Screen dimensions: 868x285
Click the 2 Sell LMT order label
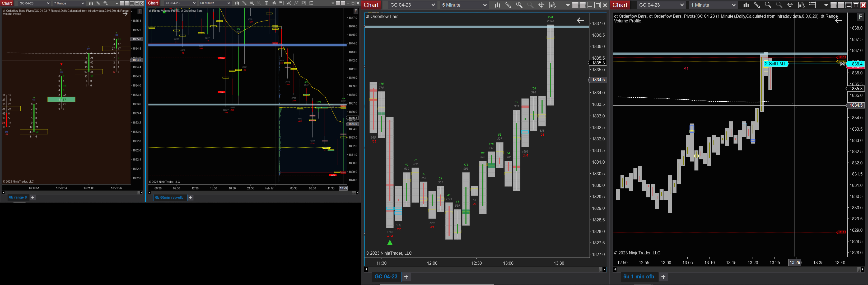[x=775, y=64]
